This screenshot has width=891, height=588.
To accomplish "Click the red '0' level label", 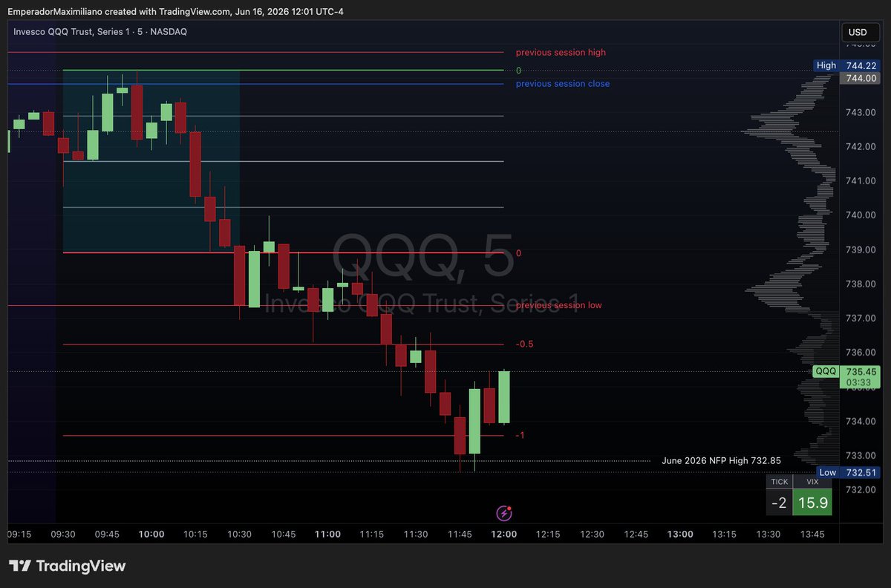I will pyautogui.click(x=518, y=253).
